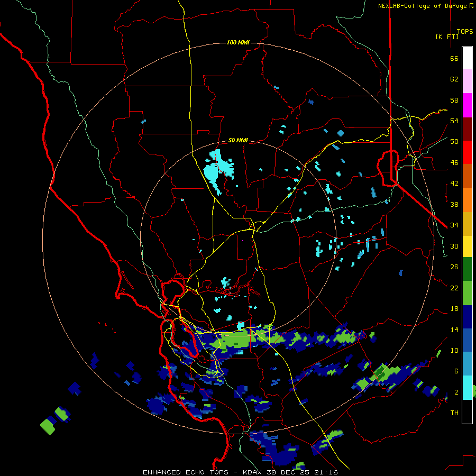This screenshot has width=476, height=476.
Task: Click the 18 scale value
Action: (x=454, y=309)
